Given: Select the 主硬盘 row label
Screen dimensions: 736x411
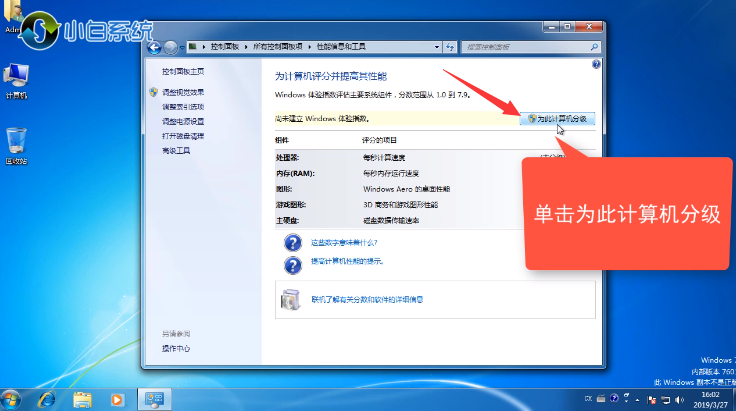Looking at the screenshot, I should (287, 221).
